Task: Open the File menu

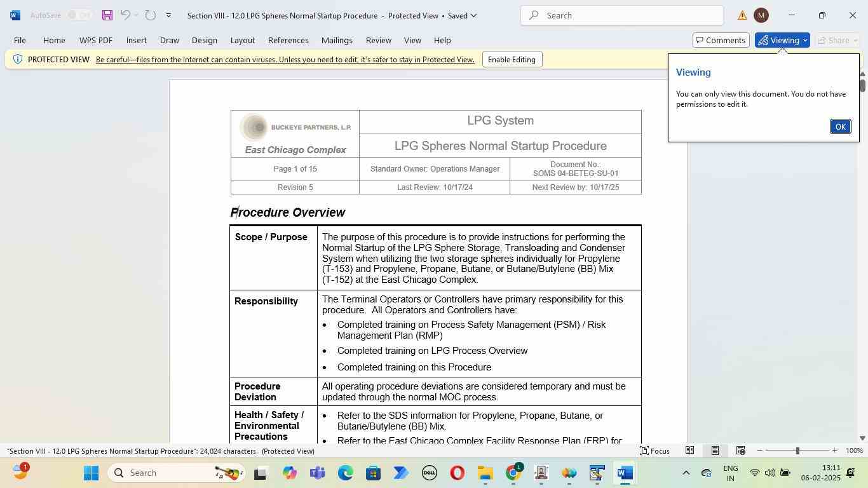Action: pos(20,40)
